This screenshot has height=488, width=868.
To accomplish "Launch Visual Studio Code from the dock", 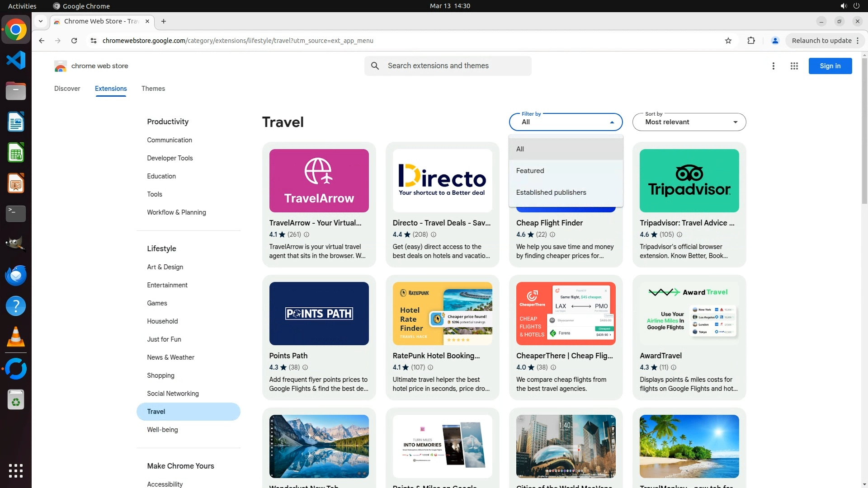I will click(16, 60).
